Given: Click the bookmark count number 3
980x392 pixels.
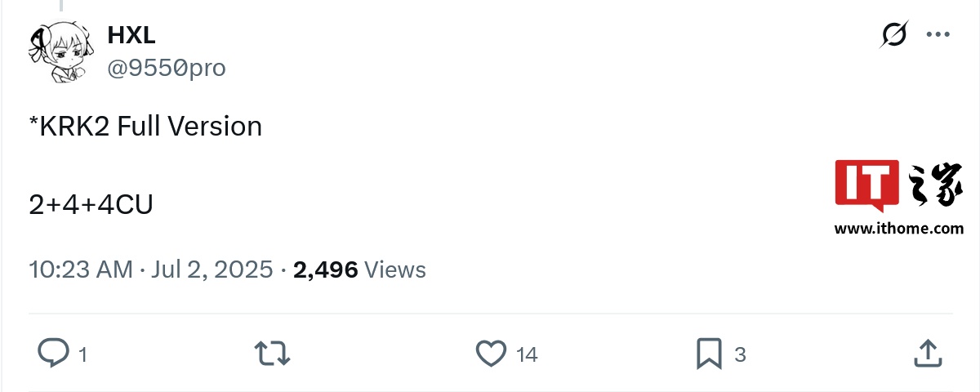Looking at the screenshot, I should tap(740, 354).
